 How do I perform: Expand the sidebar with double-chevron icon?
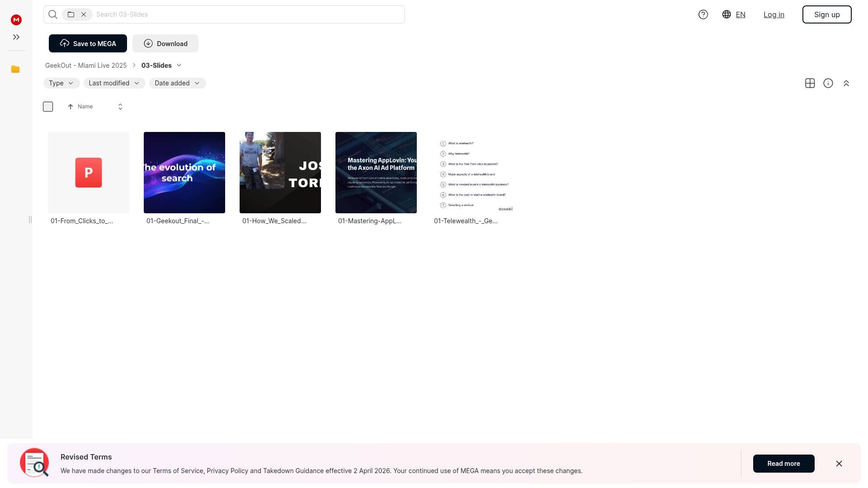pos(16,37)
